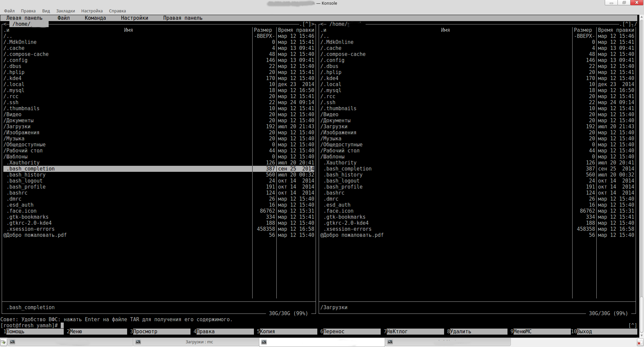Select "@Добро пожаловать.pdf" in the left panel
The width and height of the screenshot is (644, 347).
(159, 235)
